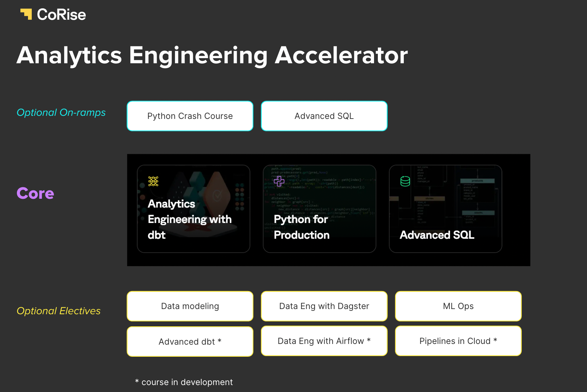587x392 pixels.
Task: Open the Advanced SQL on-ramp button
Action: pos(324,116)
